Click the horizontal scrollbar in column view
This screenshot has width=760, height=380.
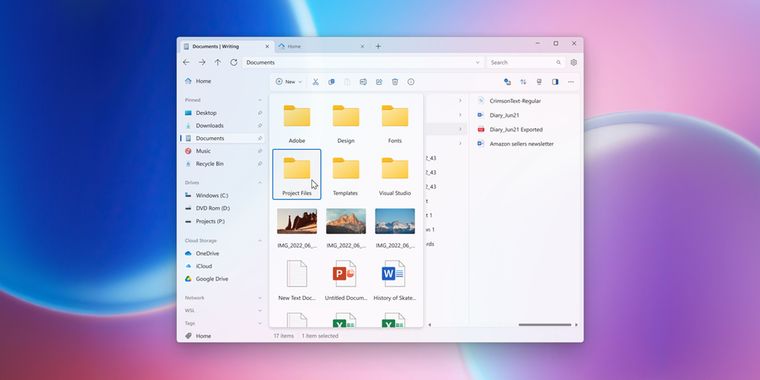[545, 325]
